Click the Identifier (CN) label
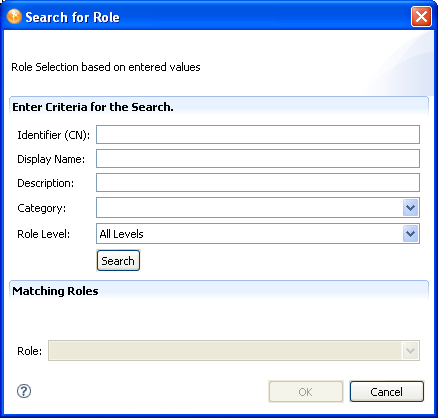This screenshot has width=438, height=418. [54, 135]
